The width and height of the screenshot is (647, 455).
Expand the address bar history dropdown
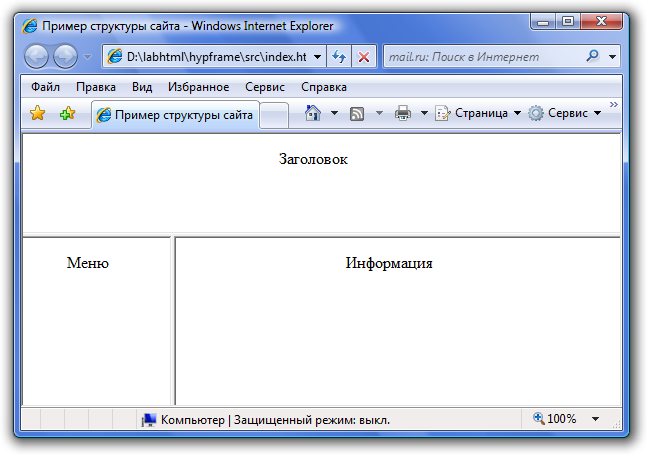[x=317, y=57]
